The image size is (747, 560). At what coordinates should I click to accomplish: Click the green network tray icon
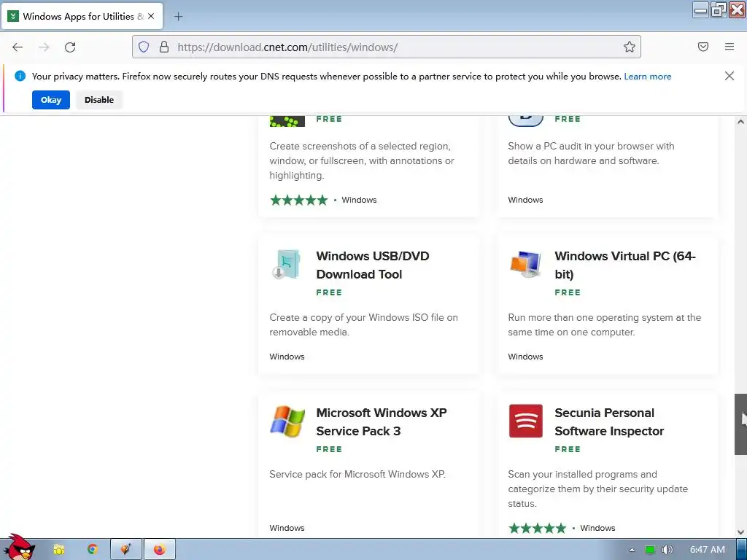pyautogui.click(x=650, y=550)
